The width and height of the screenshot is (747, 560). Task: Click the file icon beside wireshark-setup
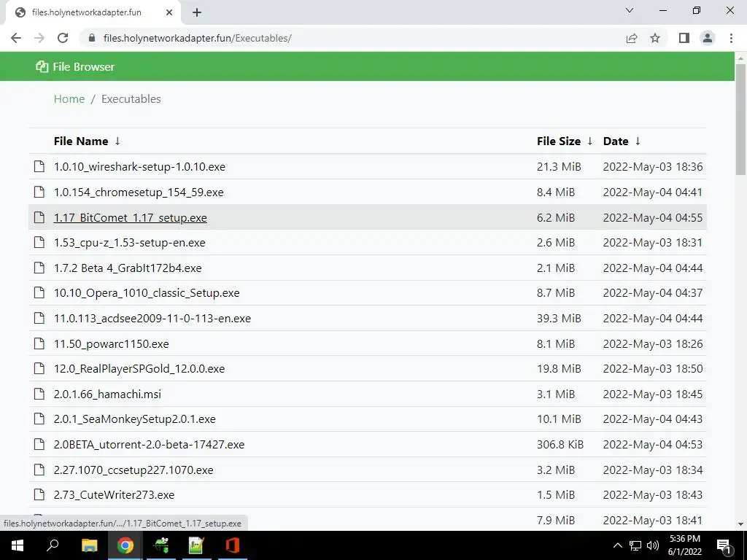pyautogui.click(x=39, y=167)
